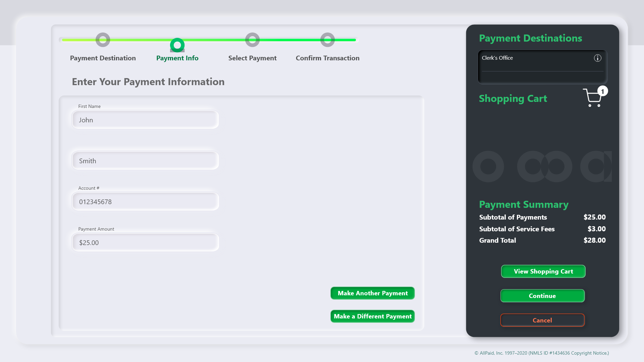Click the Payment Destination step circle
This screenshot has height=362, width=644.
[x=103, y=40]
